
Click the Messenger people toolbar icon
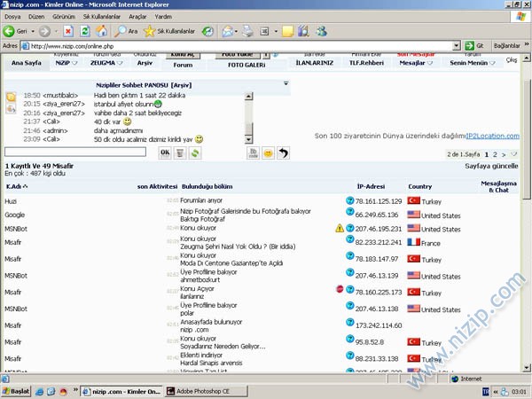[321, 31]
